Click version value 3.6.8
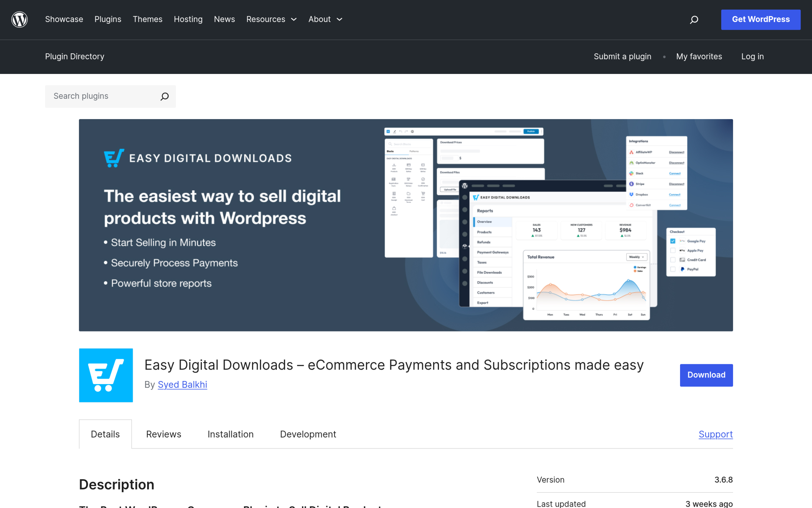Viewport: 812px width, 508px height. (x=724, y=480)
